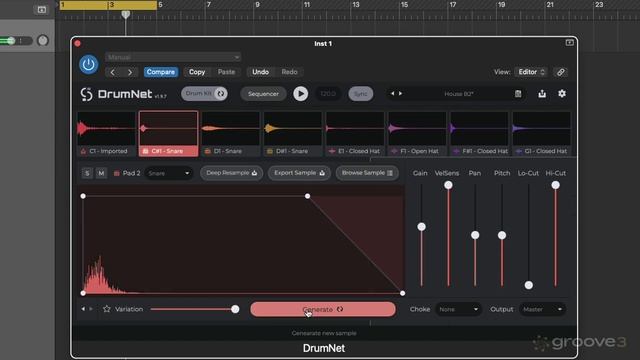The width and height of the screenshot is (640, 360).
Task: Click the expand window icon top-right
Action: [569, 42]
